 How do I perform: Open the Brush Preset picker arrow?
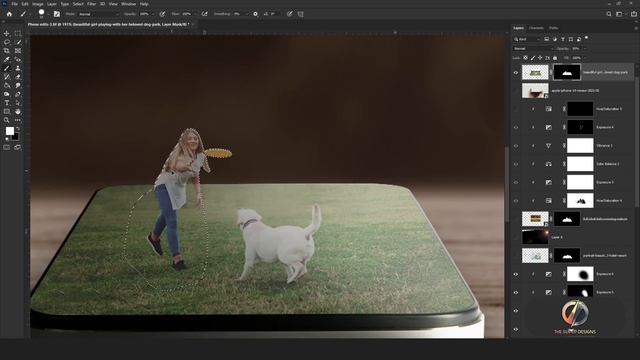click(49, 14)
